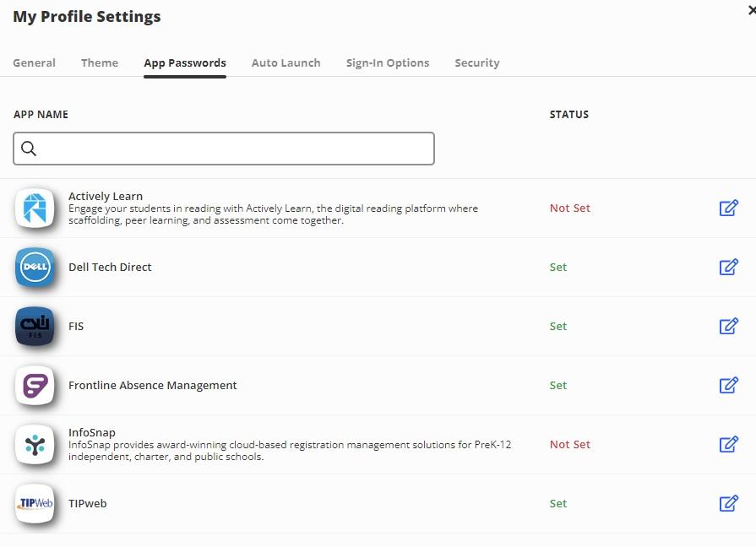Focus the app name search field
756x547 pixels.
tap(224, 149)
